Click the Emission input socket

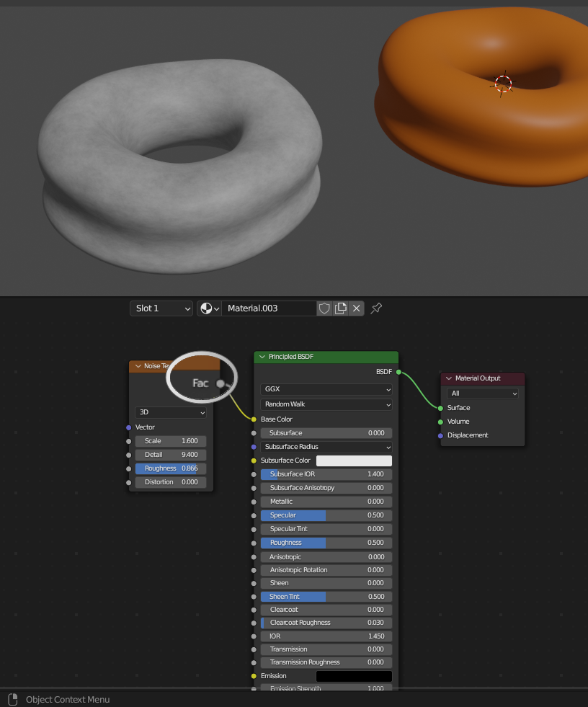click(x=254, y=676)
